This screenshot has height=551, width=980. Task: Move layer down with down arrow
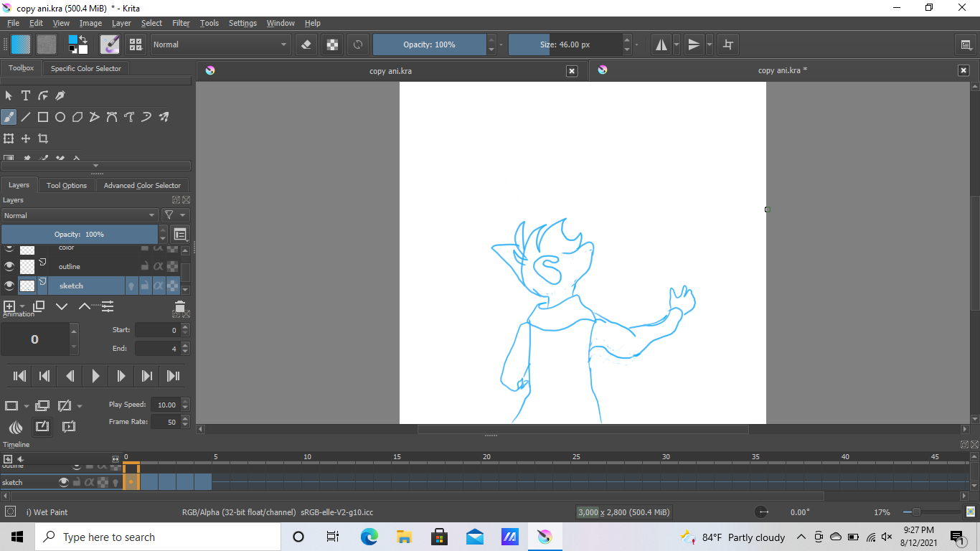[x=62, y=306]
